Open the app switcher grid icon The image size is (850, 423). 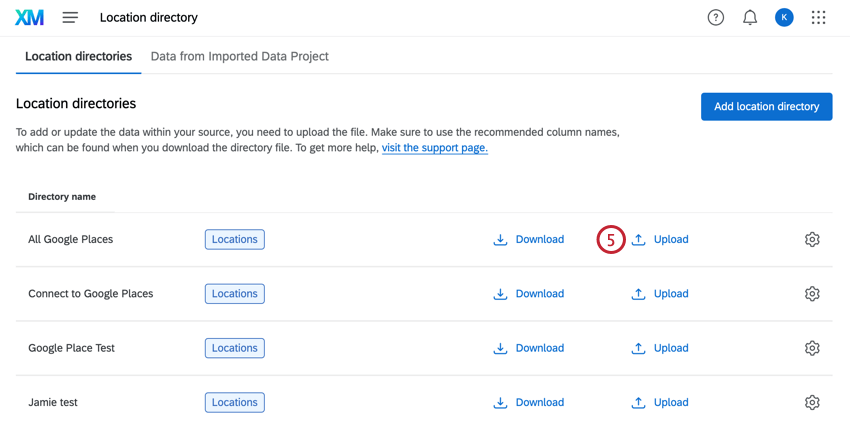pos(818,18)
